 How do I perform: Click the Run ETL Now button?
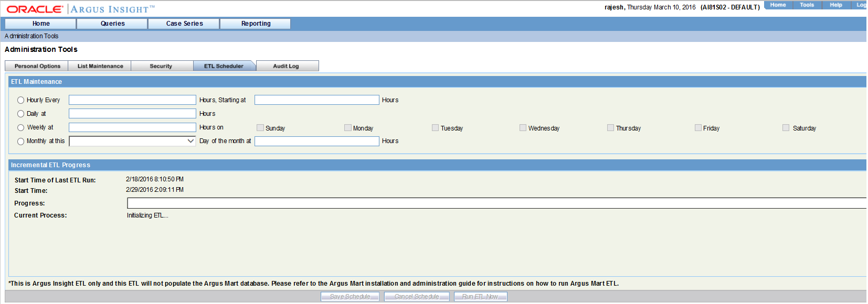(x=480, y=297)
